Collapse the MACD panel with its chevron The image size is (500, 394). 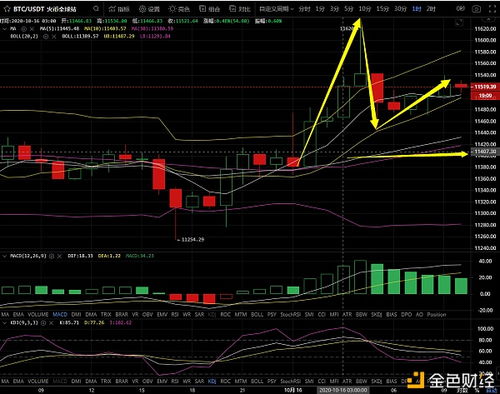click(5, 256)
